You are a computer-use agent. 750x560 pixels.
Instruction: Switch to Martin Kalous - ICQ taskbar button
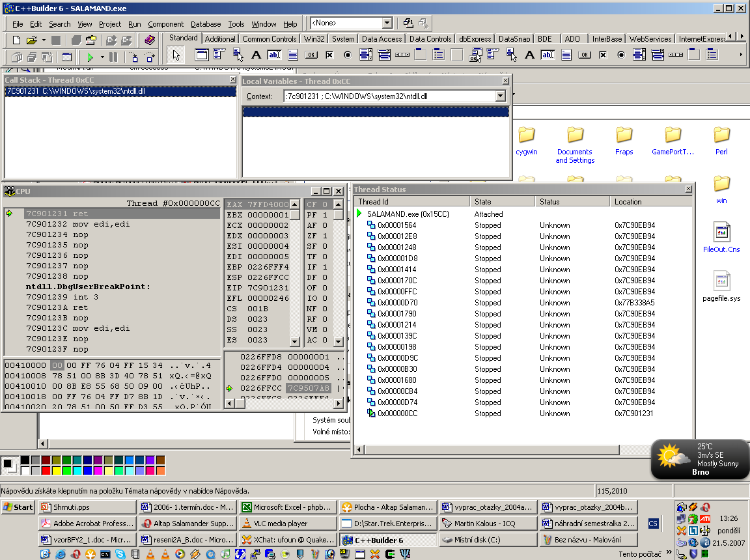488,523
